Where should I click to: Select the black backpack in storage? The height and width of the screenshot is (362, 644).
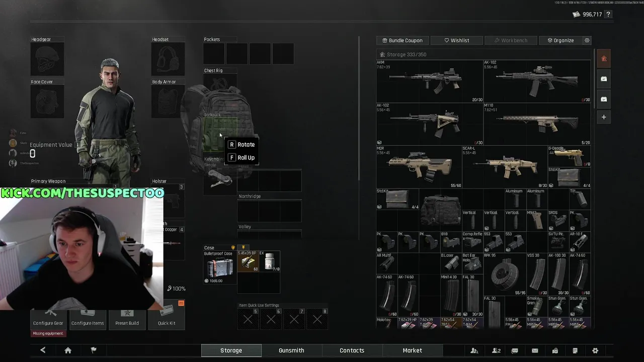[x=440, y=210]
